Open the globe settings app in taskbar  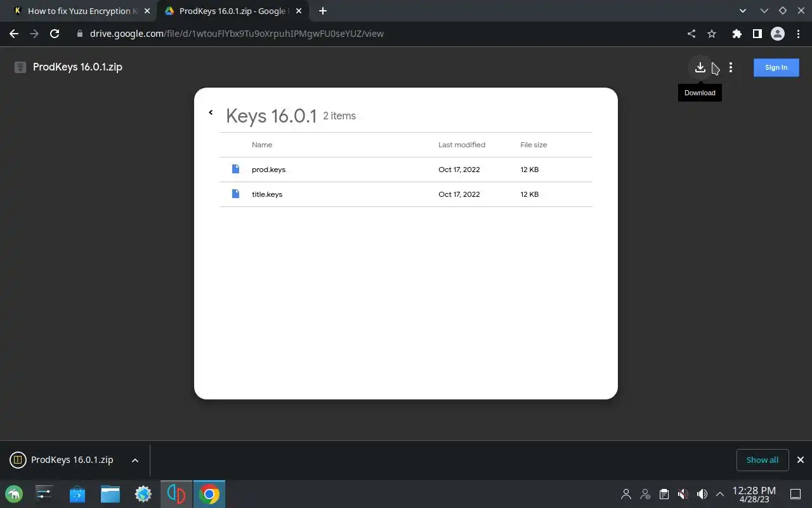point(143,493)
